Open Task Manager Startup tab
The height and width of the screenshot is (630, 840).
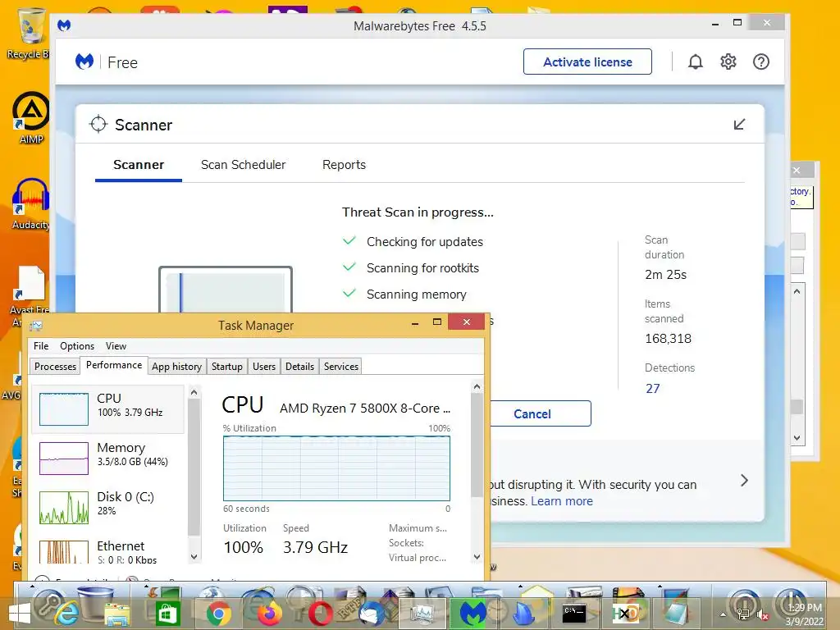(227, 367)
